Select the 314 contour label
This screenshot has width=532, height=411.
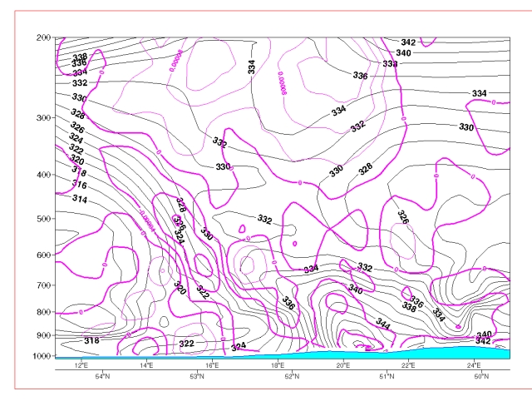tap(80, 199)
